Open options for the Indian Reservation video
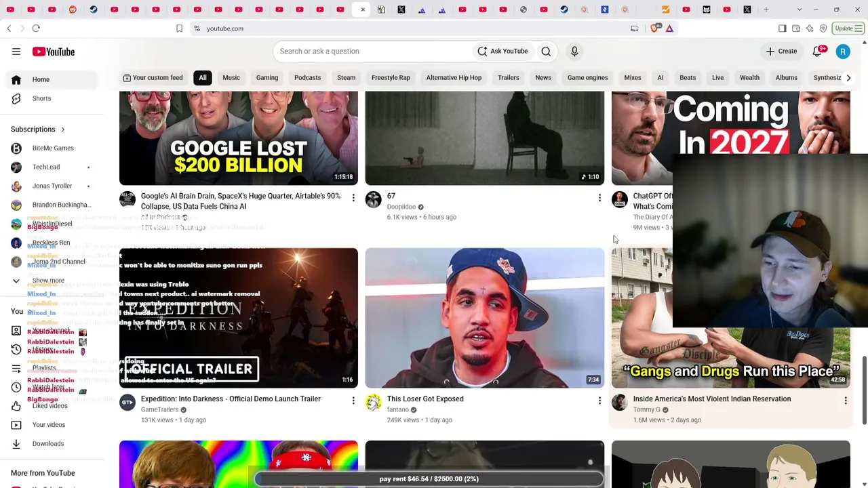868x488 pixels. (846, 401)
